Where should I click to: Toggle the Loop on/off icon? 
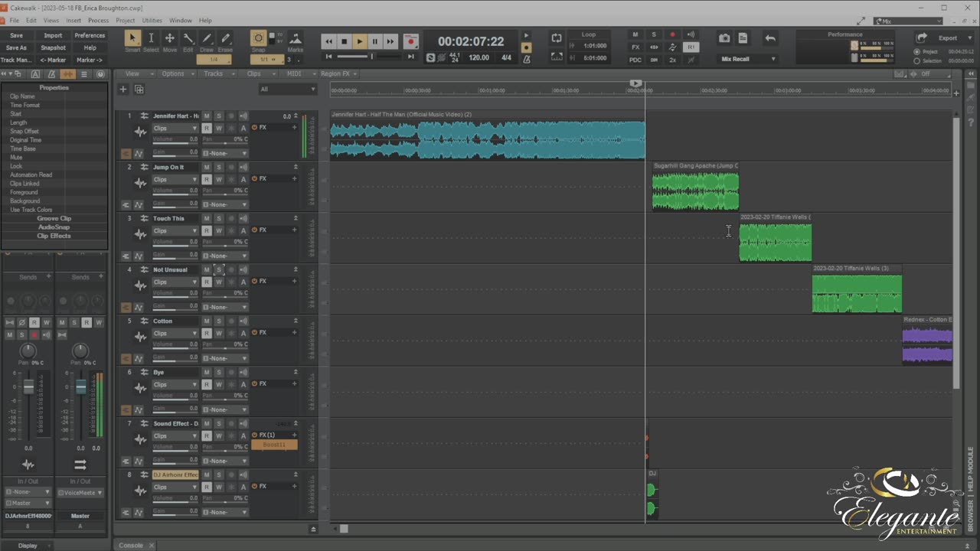coord(557,38)
